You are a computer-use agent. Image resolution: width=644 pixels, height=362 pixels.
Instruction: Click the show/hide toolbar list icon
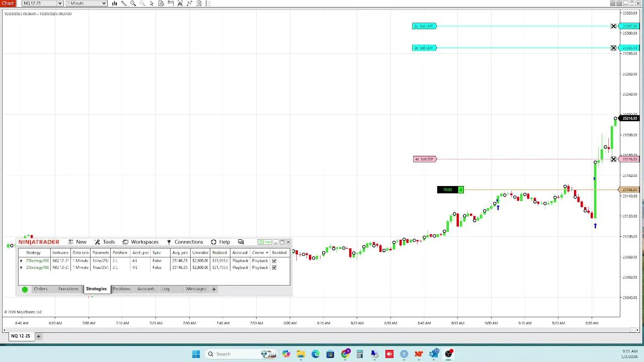(208, 4)
